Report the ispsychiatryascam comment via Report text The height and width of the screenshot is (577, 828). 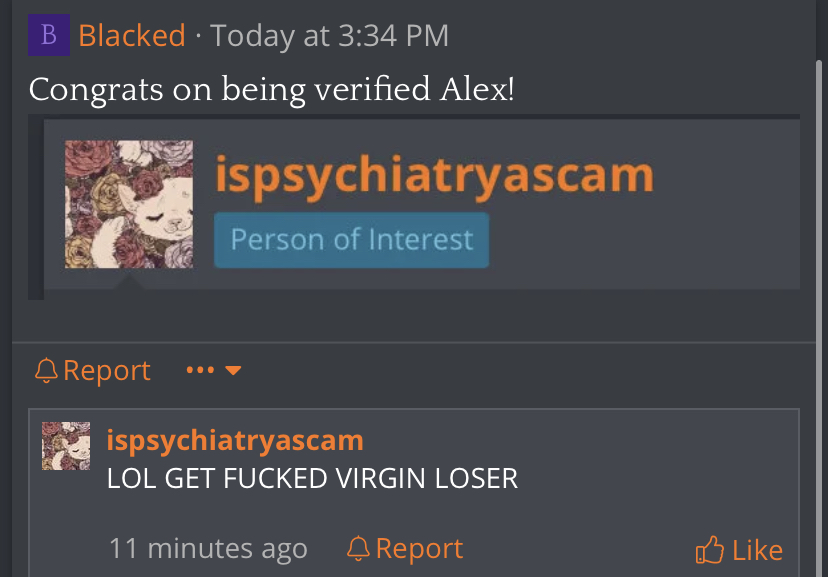click(x=419, y=548)
